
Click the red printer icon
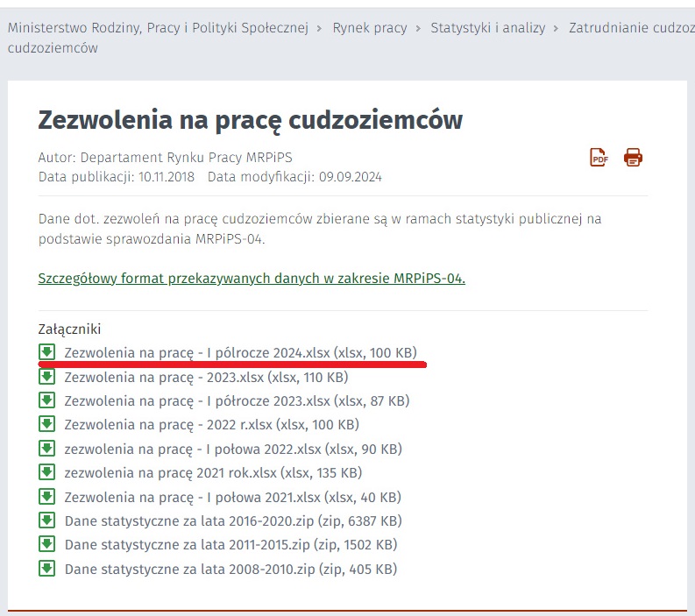(633, 158)
